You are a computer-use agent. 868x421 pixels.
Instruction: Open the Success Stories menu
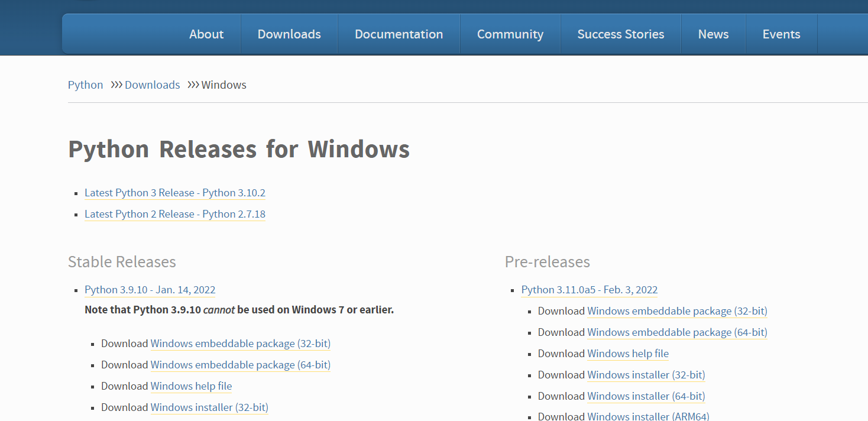[x=621, y=34]
